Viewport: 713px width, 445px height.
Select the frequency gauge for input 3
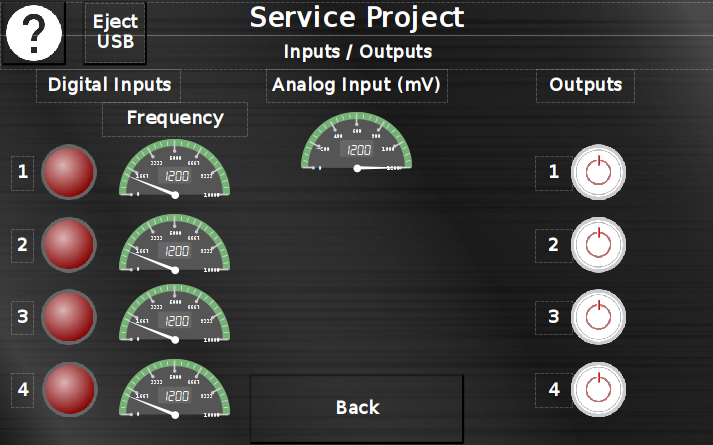point(175,315)
